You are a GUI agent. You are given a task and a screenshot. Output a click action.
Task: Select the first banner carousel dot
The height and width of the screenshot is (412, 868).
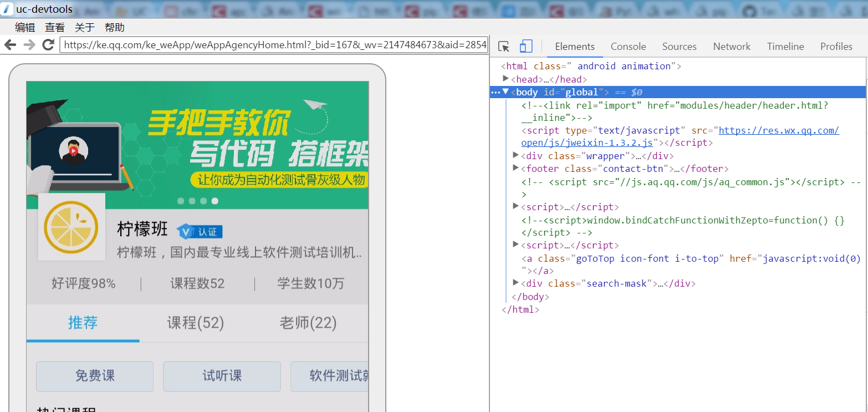click(x=181, y=201)
